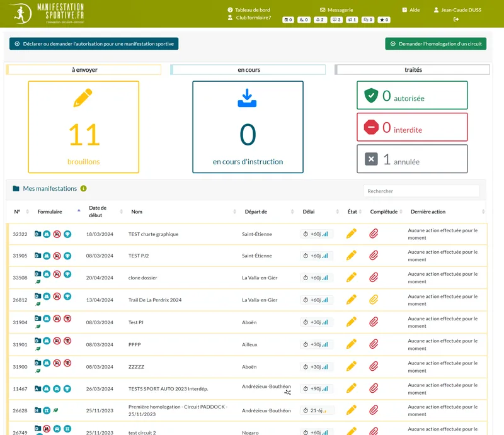504x435 pixels.
Task: Click the pencil state icon for TEST charte graphique
Action: click(x=352, y=234)
